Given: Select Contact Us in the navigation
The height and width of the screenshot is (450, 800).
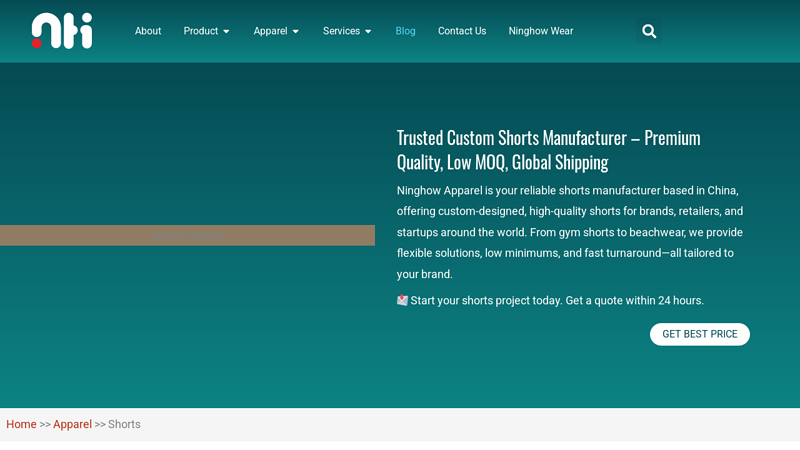Looking at the screenshot, I should pos(462,31).
